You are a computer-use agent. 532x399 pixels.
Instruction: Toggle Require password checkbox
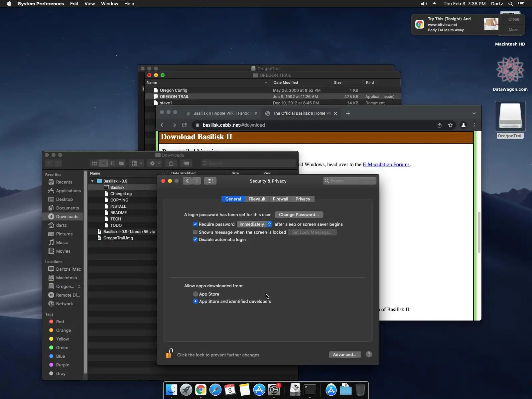pos(195,224)
